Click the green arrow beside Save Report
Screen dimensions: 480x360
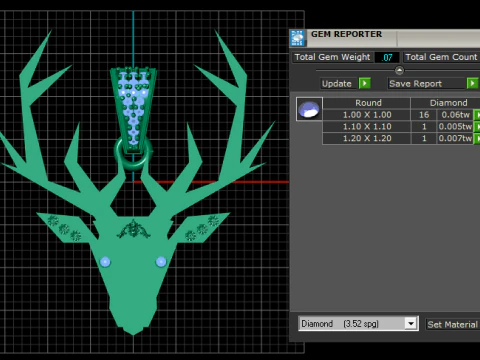(x=472, y=83)
